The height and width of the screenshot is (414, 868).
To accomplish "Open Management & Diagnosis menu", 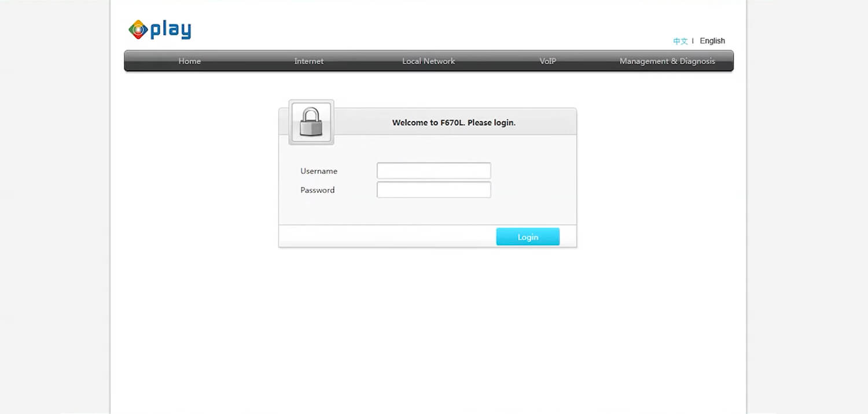I will (x=667, y=61).
